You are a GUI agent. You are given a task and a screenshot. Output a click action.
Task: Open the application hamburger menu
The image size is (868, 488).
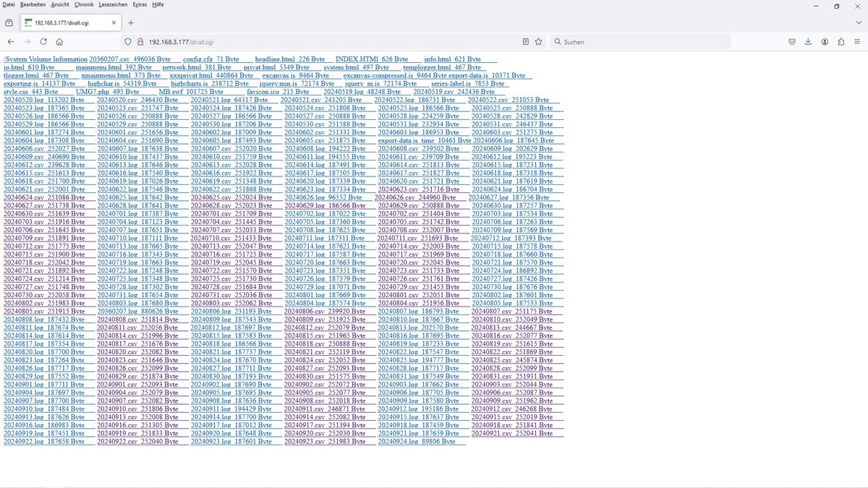click(856, 42)
